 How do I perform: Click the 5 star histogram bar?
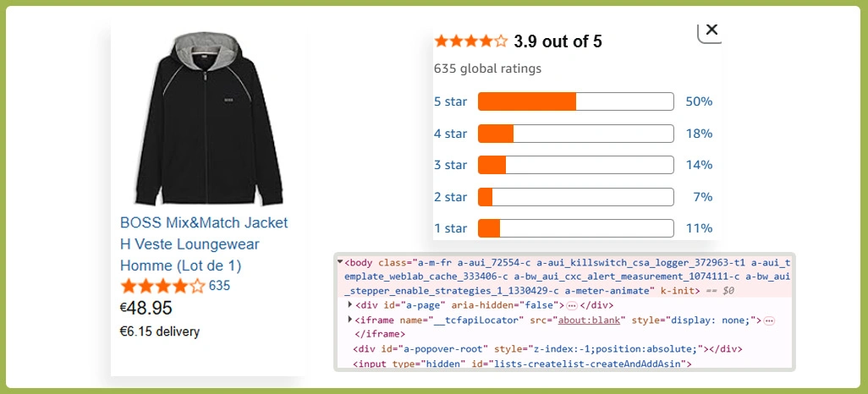(x=575, y=102)
